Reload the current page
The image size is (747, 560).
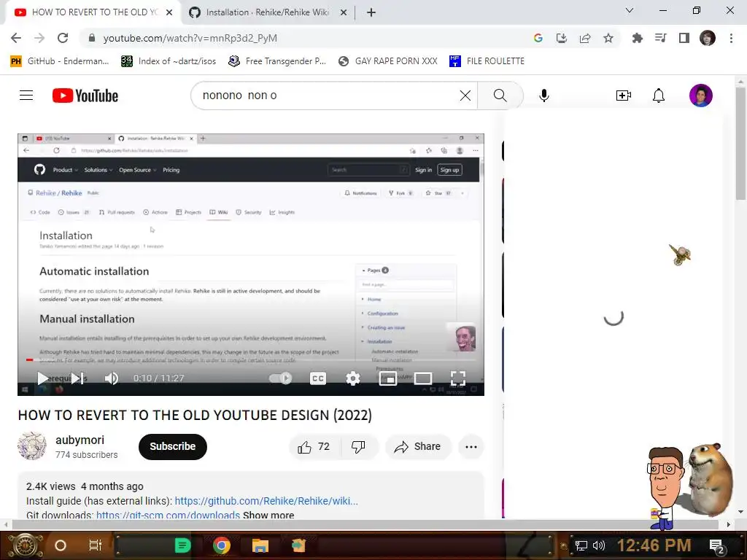coord(63,38)
